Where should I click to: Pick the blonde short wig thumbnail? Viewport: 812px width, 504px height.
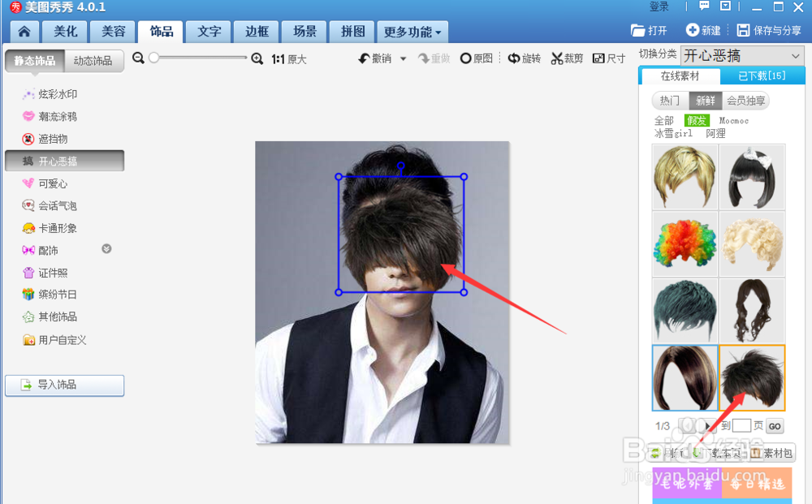pos(685,177)
